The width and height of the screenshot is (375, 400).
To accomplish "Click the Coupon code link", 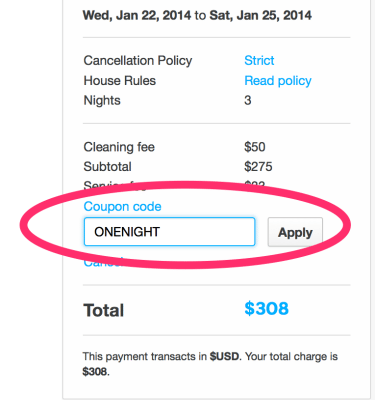I will pyautogui.click(x=122, y=207).
